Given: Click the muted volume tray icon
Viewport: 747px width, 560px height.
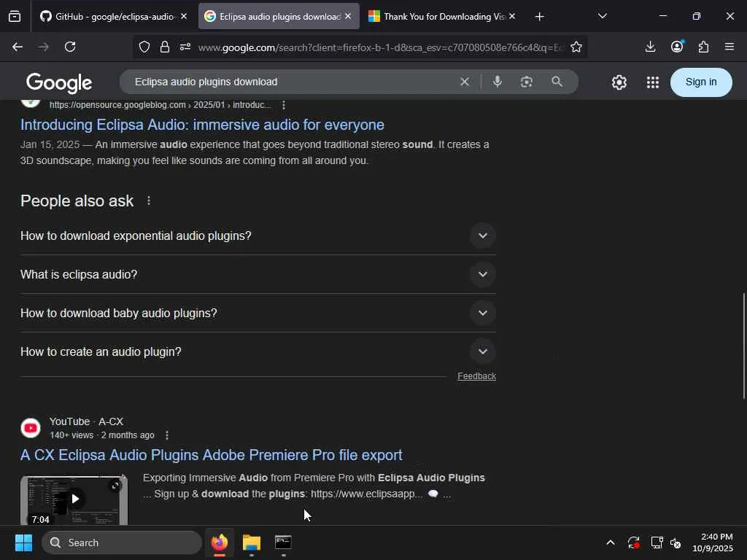Looking at the screenshot, I should tap(676, 542).
